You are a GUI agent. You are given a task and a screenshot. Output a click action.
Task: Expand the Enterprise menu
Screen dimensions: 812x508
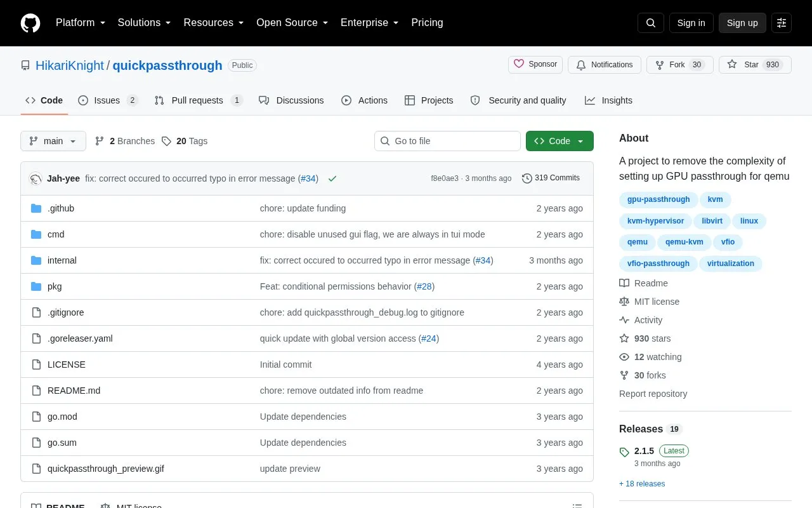[x=370, y=23]
